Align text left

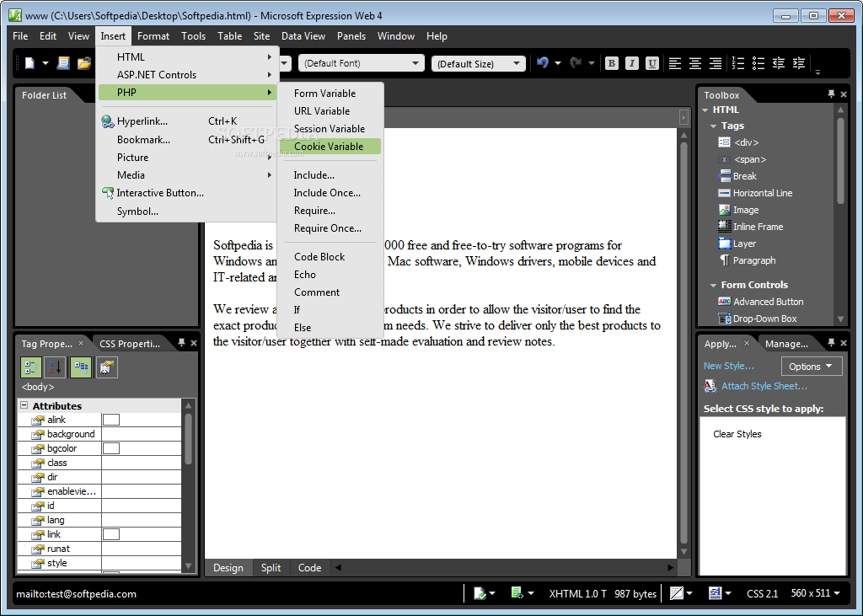675,63
